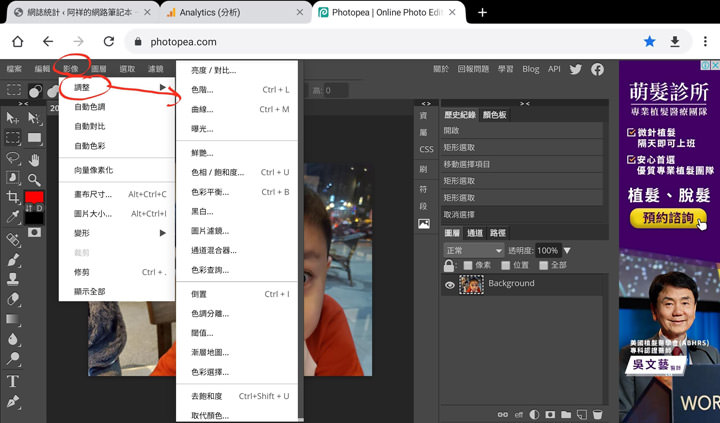Click the Blog link
720x423 pixels.
(x=530, y=69)
